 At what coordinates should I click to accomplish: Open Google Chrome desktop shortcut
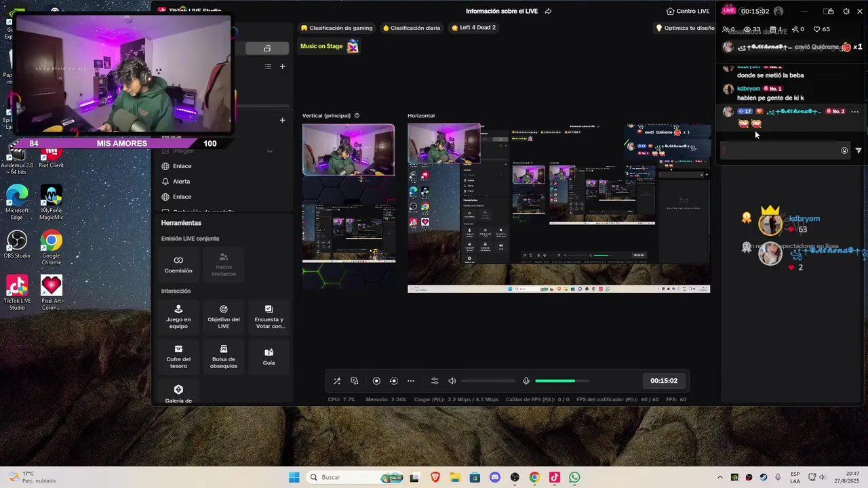tap(52, 248)
